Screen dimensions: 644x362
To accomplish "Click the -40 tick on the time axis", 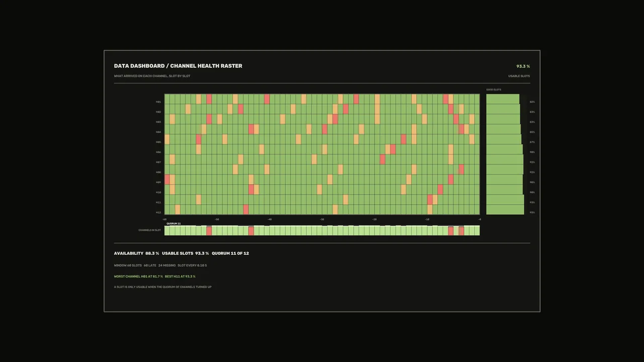I will [270, 219].
